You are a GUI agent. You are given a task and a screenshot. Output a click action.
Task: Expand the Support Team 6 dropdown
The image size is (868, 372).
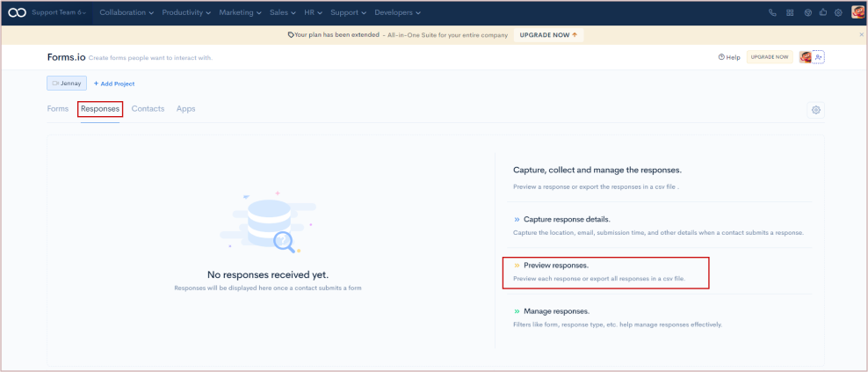(60, 13)
